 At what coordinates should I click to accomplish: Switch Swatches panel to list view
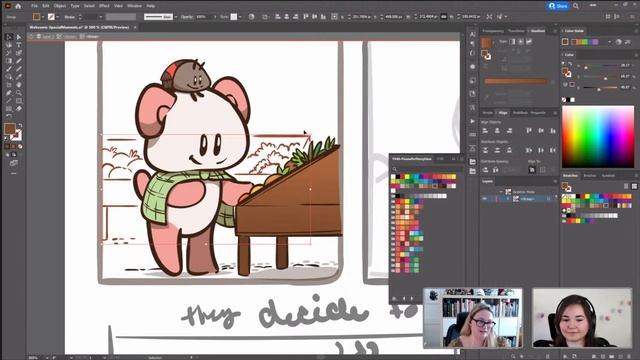(x=627, y=186)
